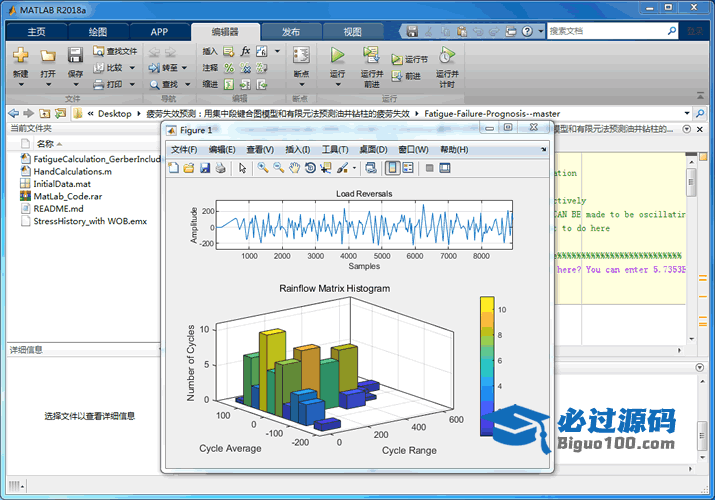Open a file with the 打开 folder icon
715x500 pixels.
(48, 56)
